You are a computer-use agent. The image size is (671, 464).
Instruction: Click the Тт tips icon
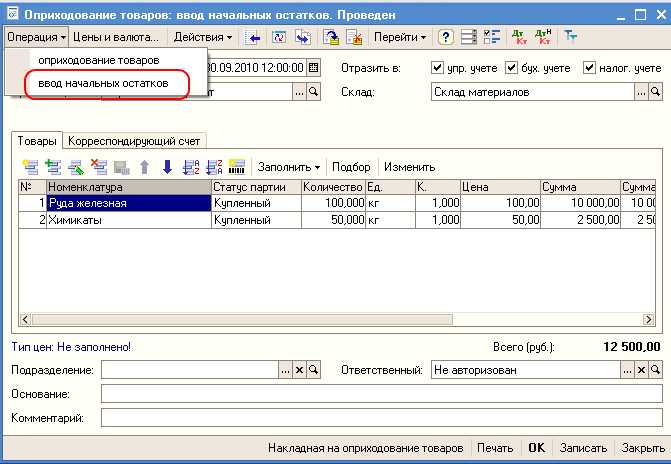click(x=570, y=36)
